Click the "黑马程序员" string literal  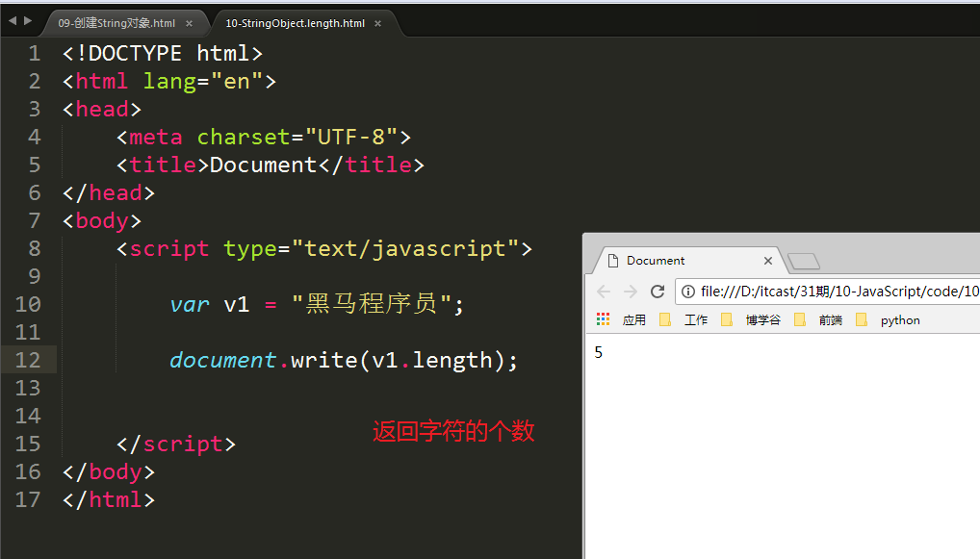[x=372, y=304]
